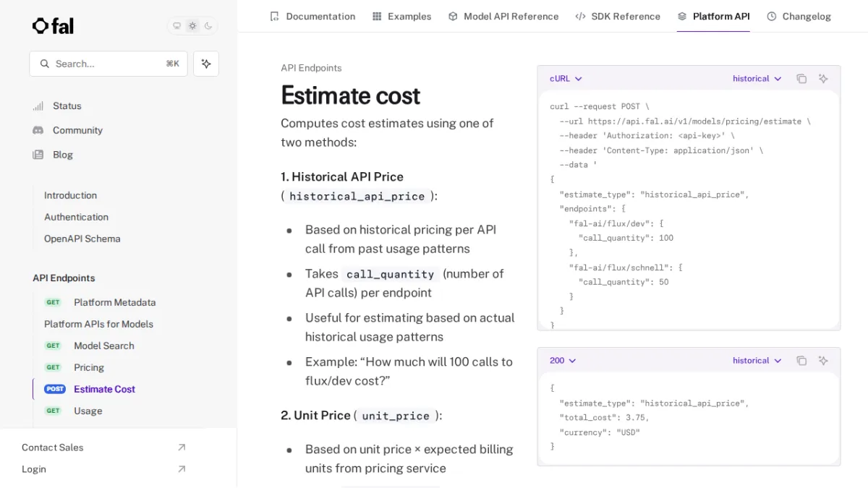Switch to system theme mode
Screen dimensions: 868x488
tap(176, 26)
